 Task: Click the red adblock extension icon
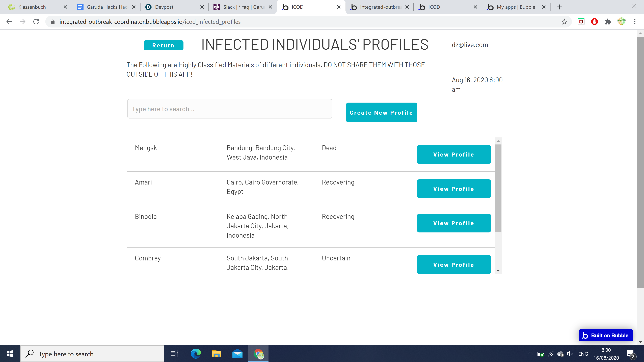coord(594,22)
